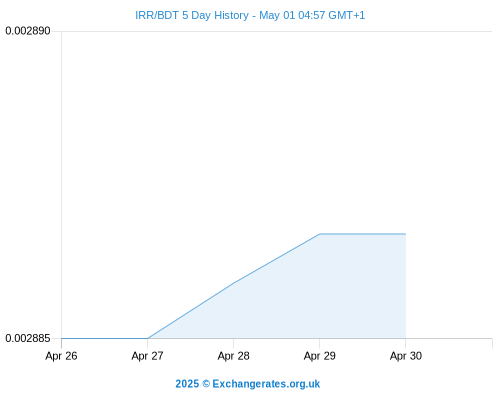This screenshot has height=400, width=495.
Task: Click the line's end point at Apr 30
Action: point(406,234)
